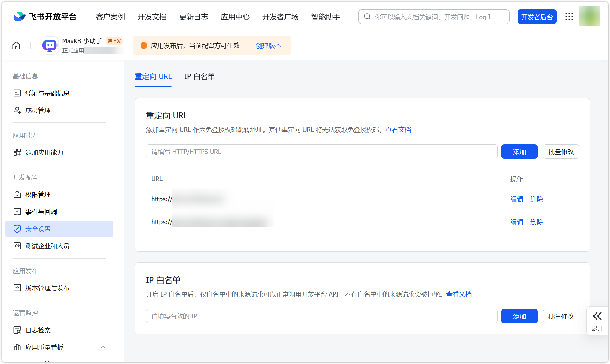
Task: Click the MaxKB 小助手 app avatar
Action: [49, 45]
